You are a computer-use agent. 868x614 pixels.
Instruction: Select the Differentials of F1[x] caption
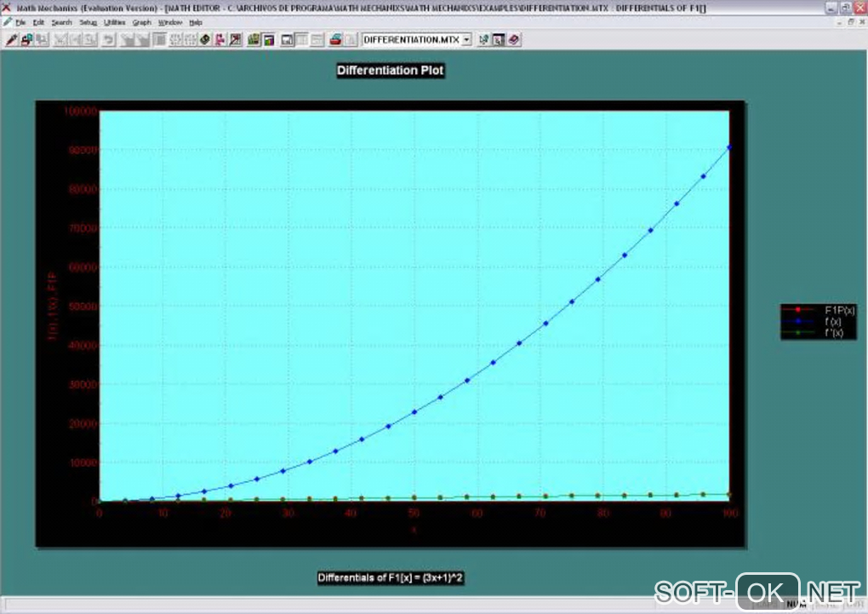391,578
